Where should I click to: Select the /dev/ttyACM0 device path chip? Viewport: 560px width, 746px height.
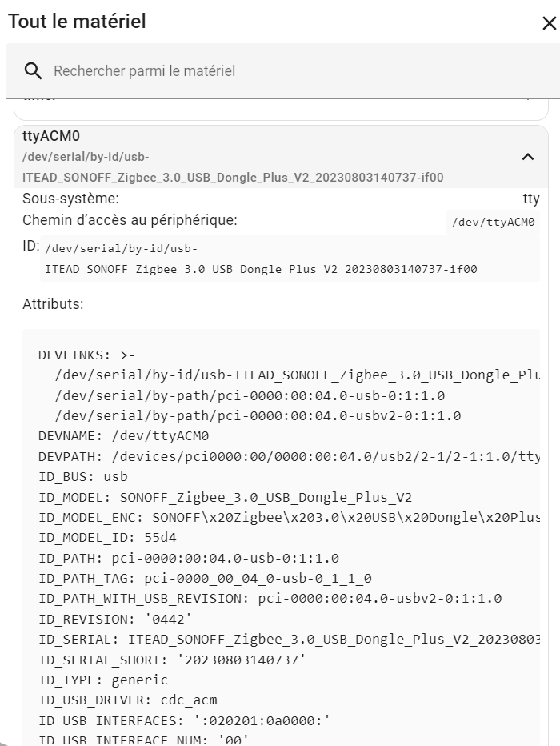coord(493,222)
